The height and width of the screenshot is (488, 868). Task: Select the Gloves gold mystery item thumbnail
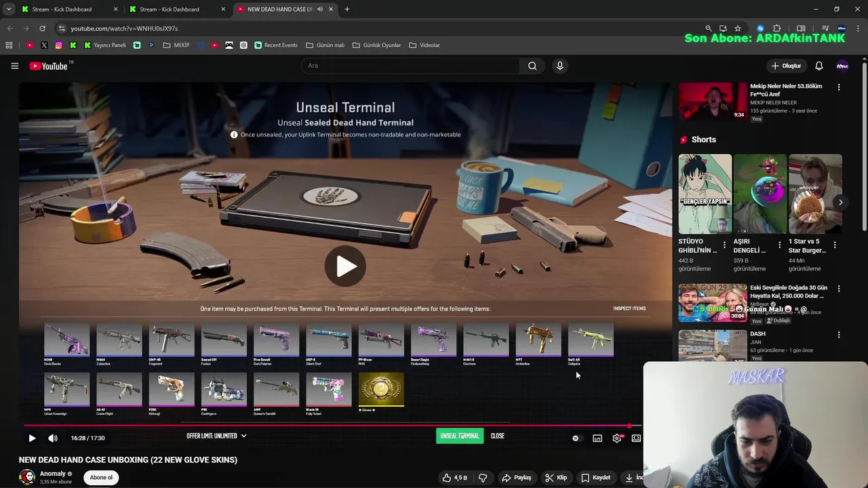point(381,391)
